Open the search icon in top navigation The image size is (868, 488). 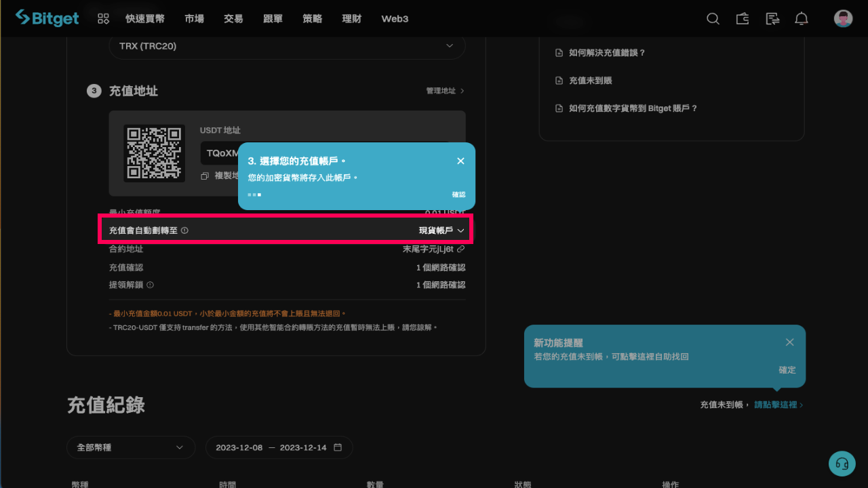click(x=713, y=18)
